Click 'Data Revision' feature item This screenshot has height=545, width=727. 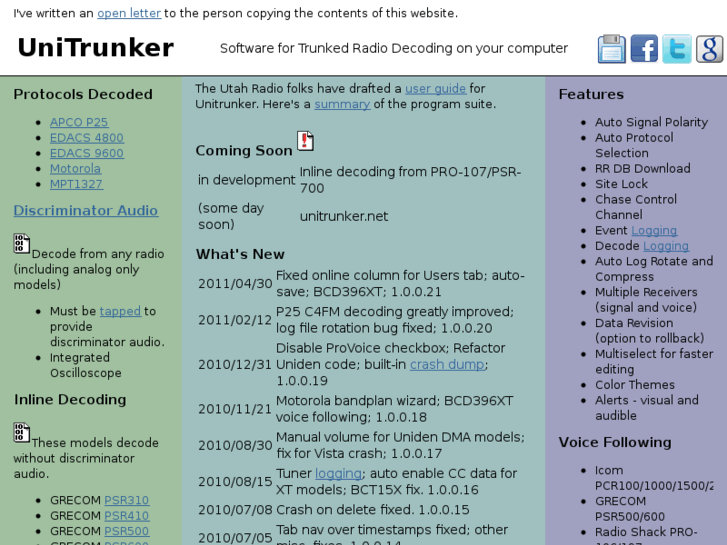pyautogui.click(x=650, y=330)
